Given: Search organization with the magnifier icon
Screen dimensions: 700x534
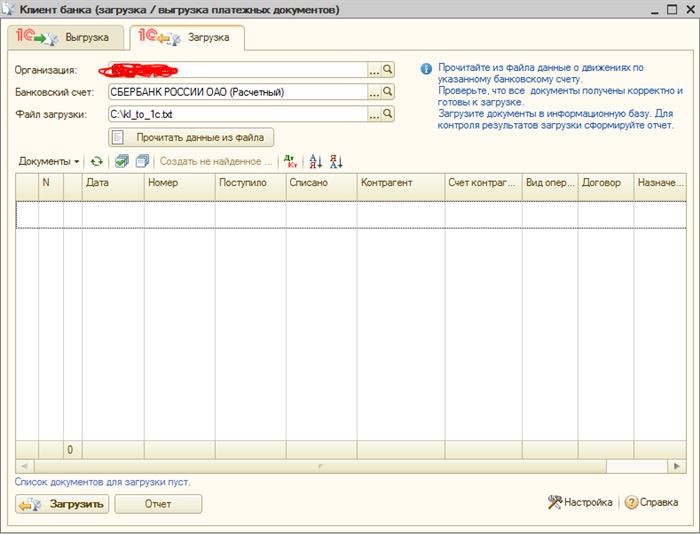Looking at the screenshot, I should pyautogui.click(x=388, y=70).
